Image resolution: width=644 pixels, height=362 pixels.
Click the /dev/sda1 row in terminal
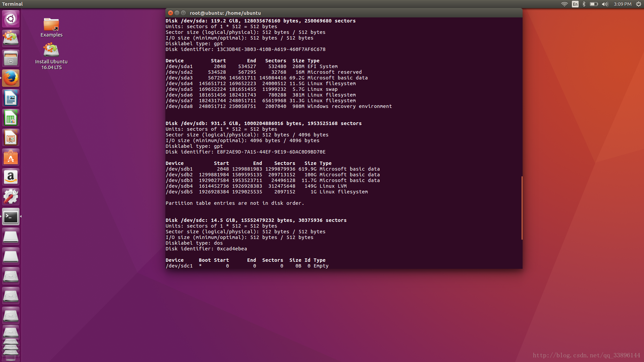tap(252, 66)
